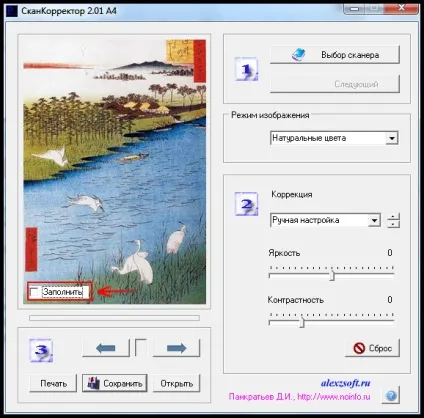Enable the Заполнить checkbox
Viewport: 424px width, 418px height.
[34, 292]
